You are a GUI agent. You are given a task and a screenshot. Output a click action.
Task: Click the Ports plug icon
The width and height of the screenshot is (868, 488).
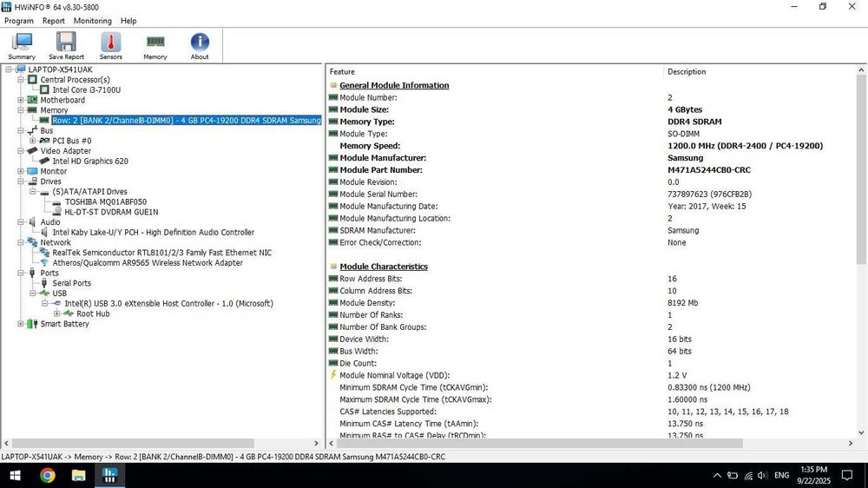tap(32, 273)
